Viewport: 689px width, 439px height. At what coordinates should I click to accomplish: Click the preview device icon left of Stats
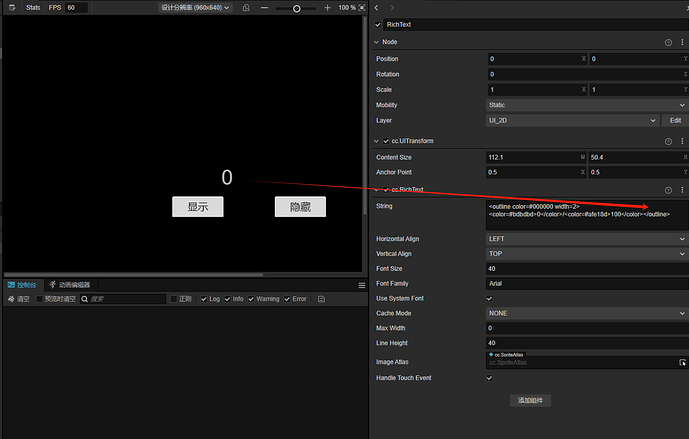tap(12, 7)
